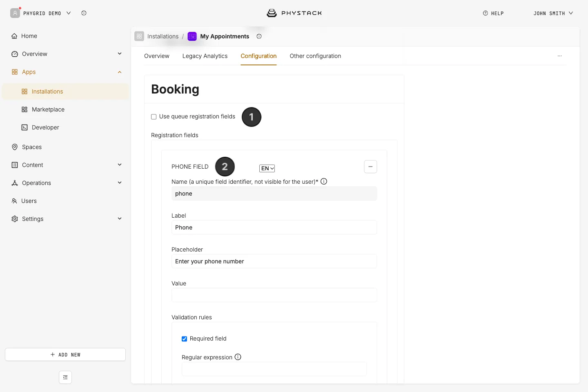Show info tooltip for Regular expression
The width and height of the screenshot is (588, 392).
pos(238,357)
